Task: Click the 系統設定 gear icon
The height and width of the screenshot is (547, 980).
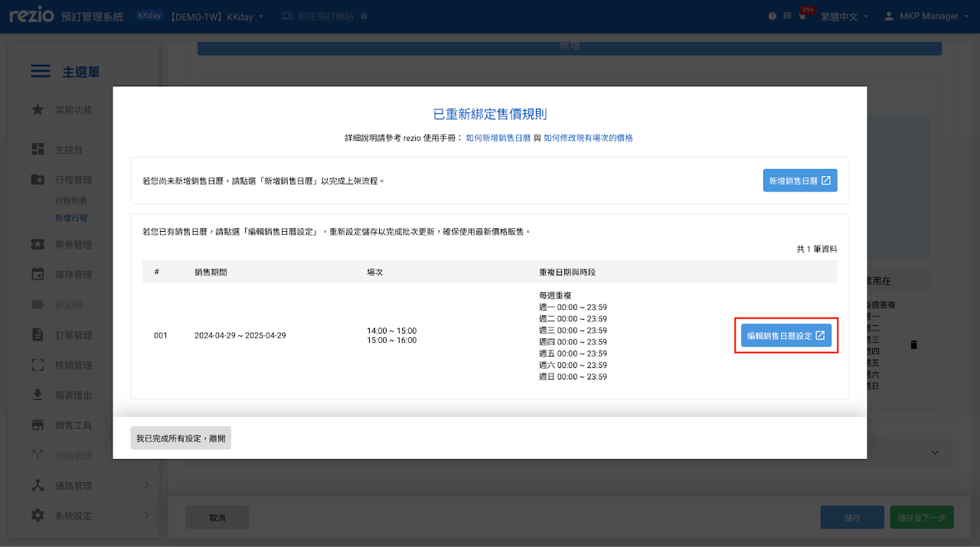Action: (38, 516)
